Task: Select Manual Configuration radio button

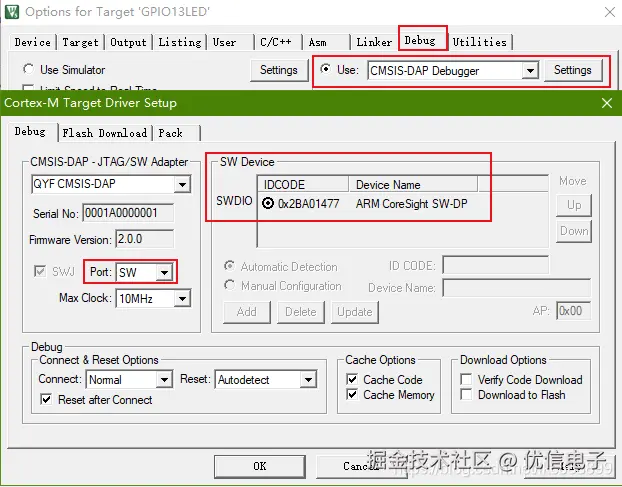Action: point(229,285)
